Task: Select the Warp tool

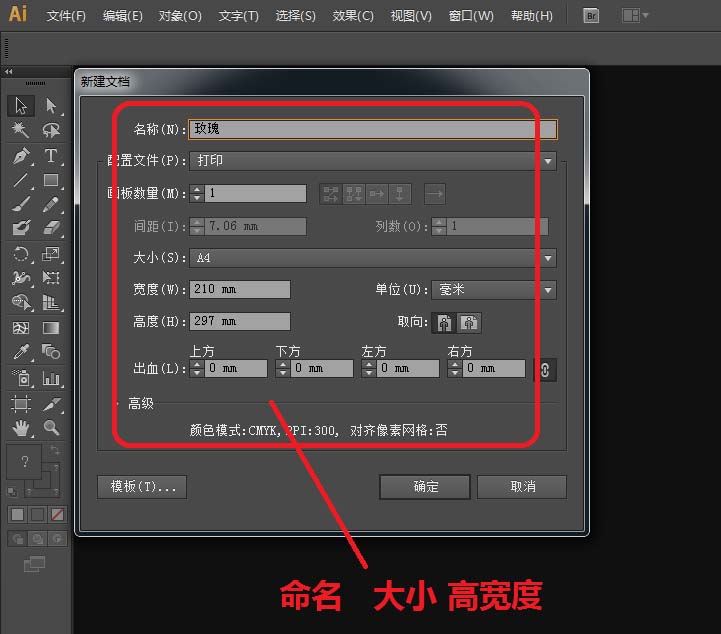Action: (21, 278)
